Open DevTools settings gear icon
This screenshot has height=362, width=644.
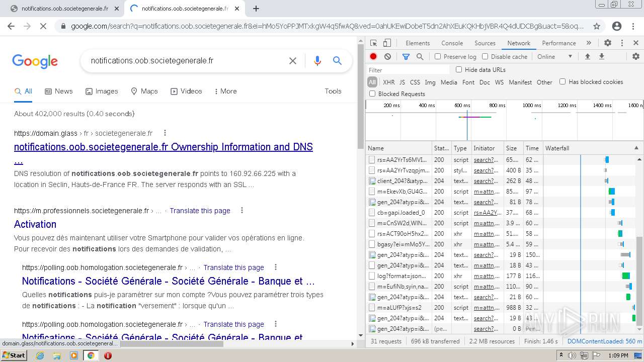coord(608,43)
